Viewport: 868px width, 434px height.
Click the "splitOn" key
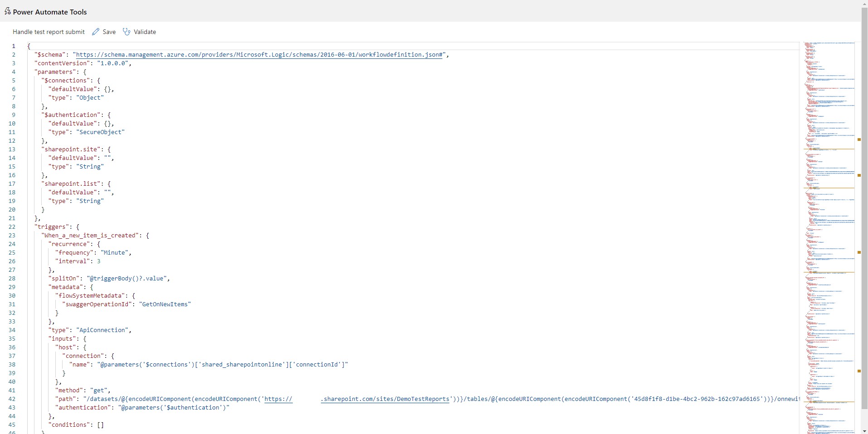pyautogui.click(x=64, y=278)
